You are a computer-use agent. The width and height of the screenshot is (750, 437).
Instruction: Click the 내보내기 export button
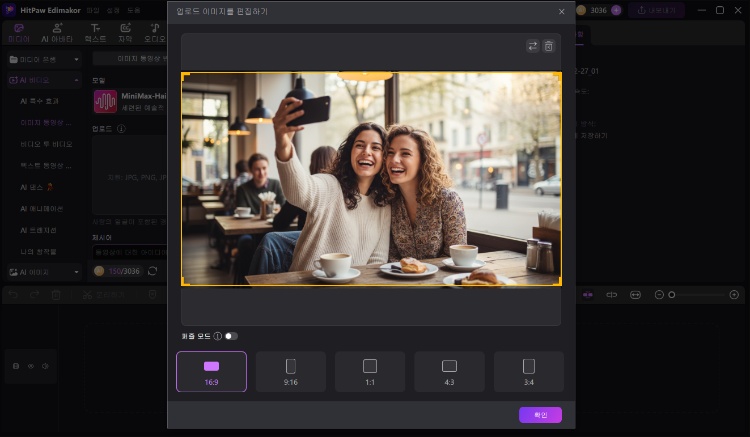pyautogui.click(x=656, y=10)
